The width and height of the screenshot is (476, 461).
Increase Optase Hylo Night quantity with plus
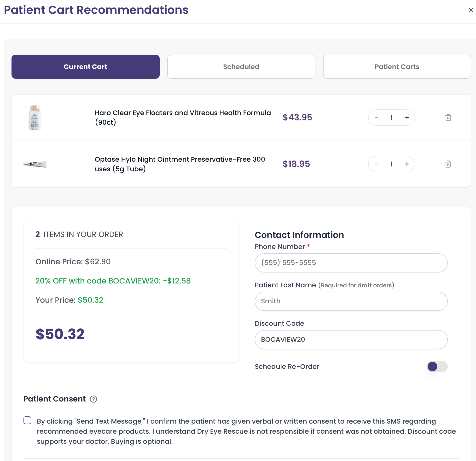click(407, 164)
